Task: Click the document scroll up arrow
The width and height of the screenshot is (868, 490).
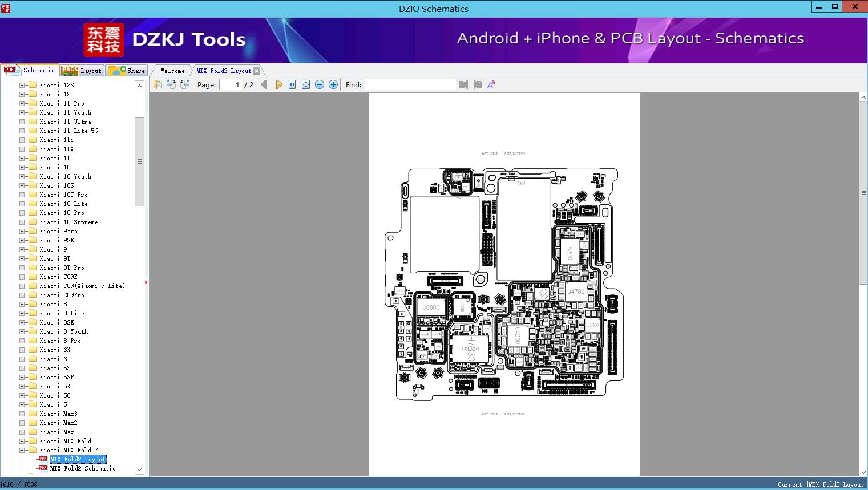Action: (x=863, y=98)
